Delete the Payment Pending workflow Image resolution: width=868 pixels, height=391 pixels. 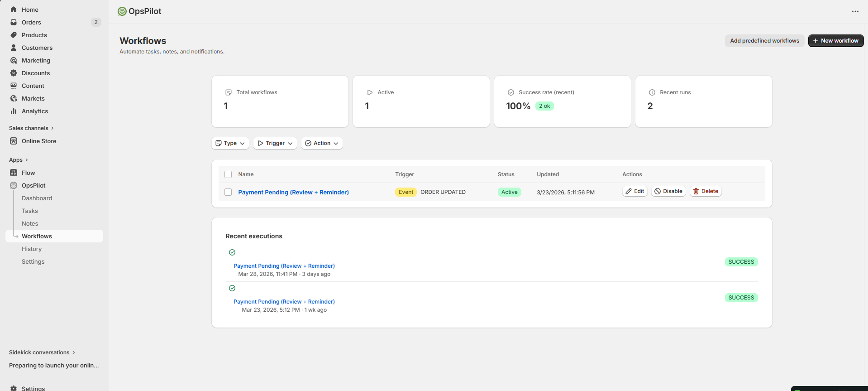706,191
